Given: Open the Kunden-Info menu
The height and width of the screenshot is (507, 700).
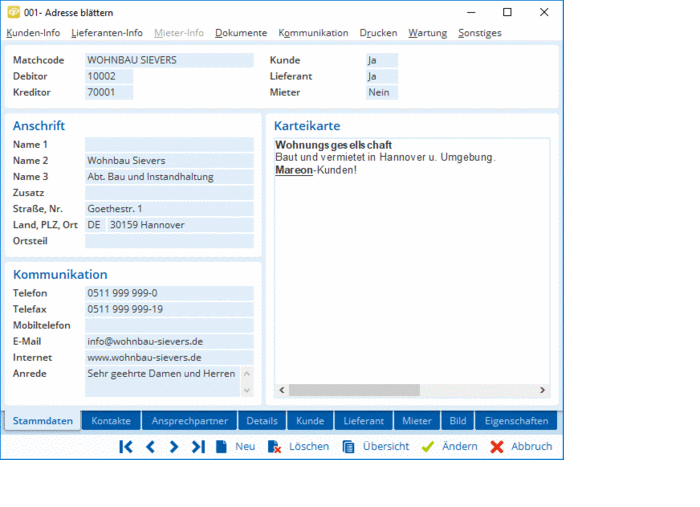Looking at the screenshot, I should (x=33, y=33).
